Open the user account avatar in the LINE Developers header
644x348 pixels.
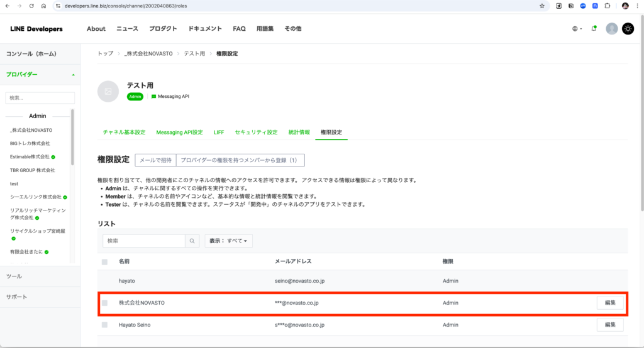(611, 29)
